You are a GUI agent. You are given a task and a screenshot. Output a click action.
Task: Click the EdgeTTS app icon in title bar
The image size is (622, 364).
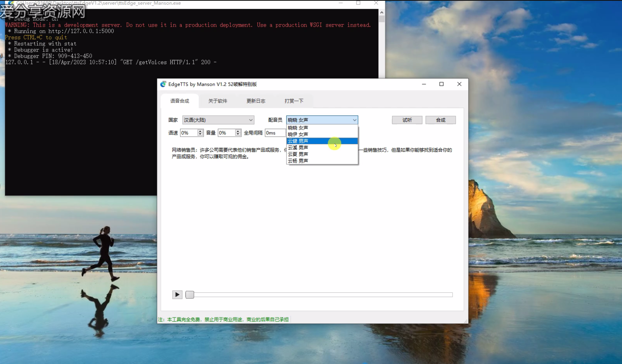point(163,84)
